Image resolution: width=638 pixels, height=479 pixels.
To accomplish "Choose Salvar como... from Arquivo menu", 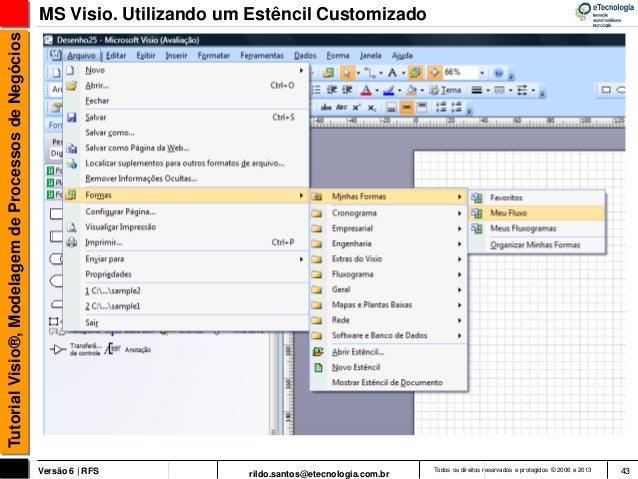I will point(186,133).
